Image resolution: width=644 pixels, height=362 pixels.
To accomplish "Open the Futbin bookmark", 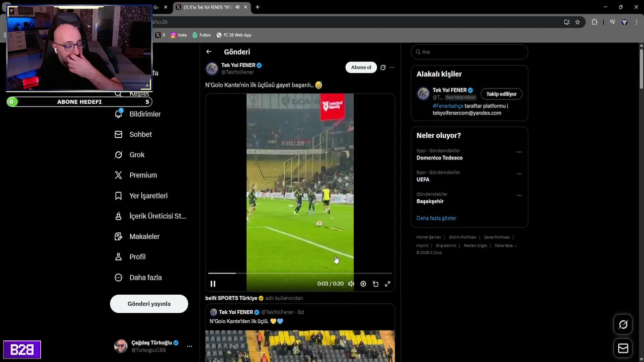I will (x=202, y=35).
